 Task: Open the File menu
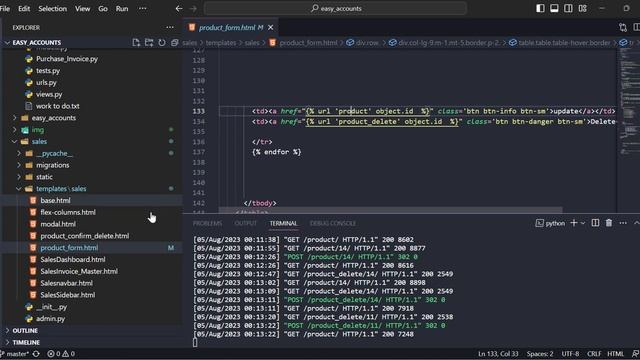(5, 8)
